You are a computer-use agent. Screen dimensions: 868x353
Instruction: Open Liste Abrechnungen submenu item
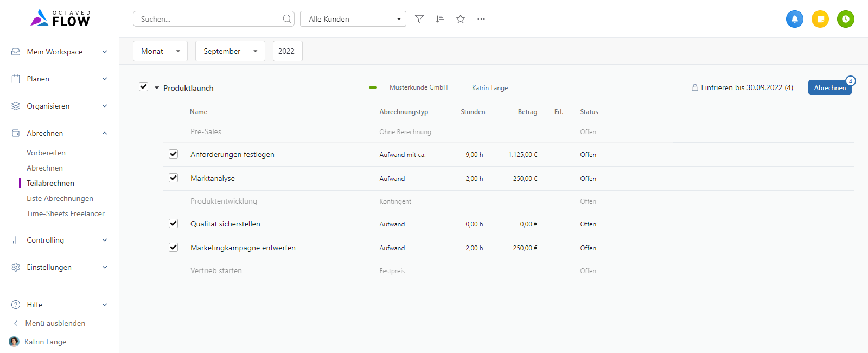click(x=60, y=198)
